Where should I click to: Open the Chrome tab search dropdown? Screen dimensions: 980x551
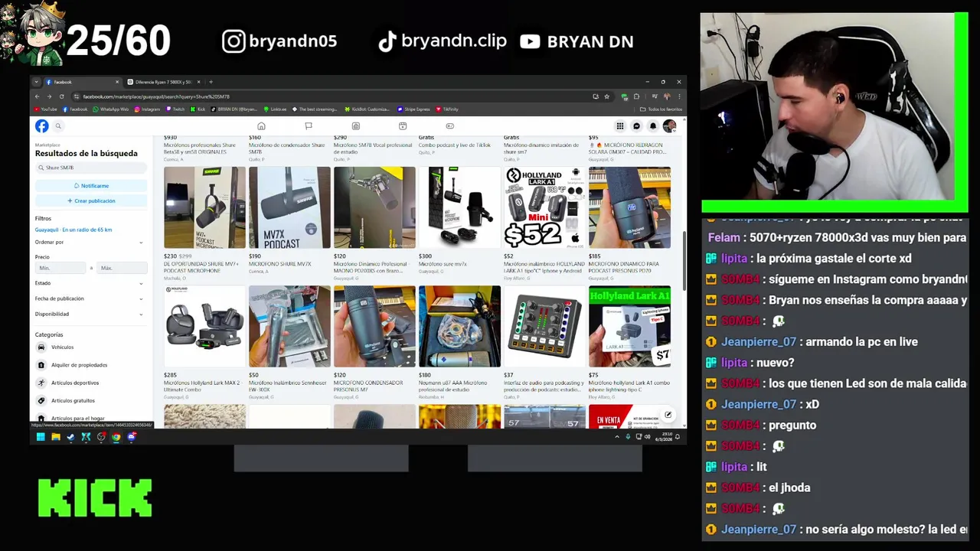point(36,82)
